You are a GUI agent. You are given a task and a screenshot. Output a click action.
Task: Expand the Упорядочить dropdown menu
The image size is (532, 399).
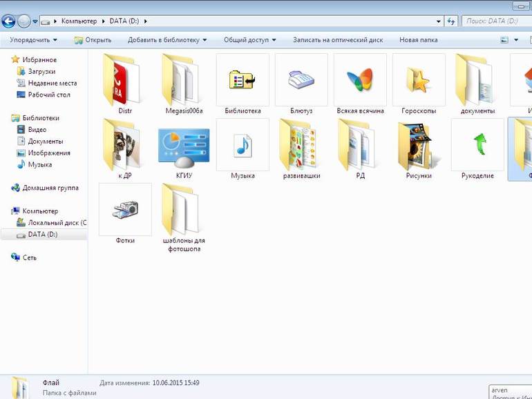click(x=33, y=40)
